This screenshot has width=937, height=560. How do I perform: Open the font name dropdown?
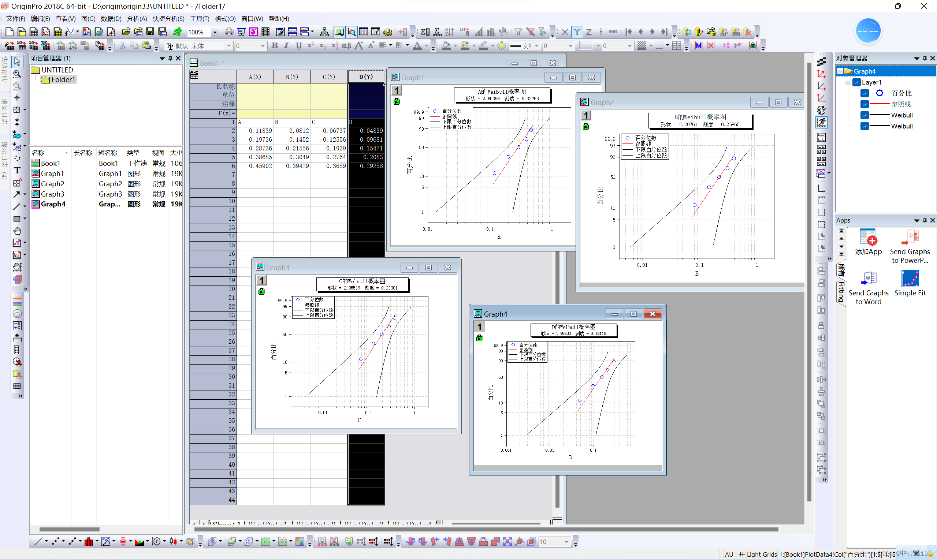click(x=228, y=46)
